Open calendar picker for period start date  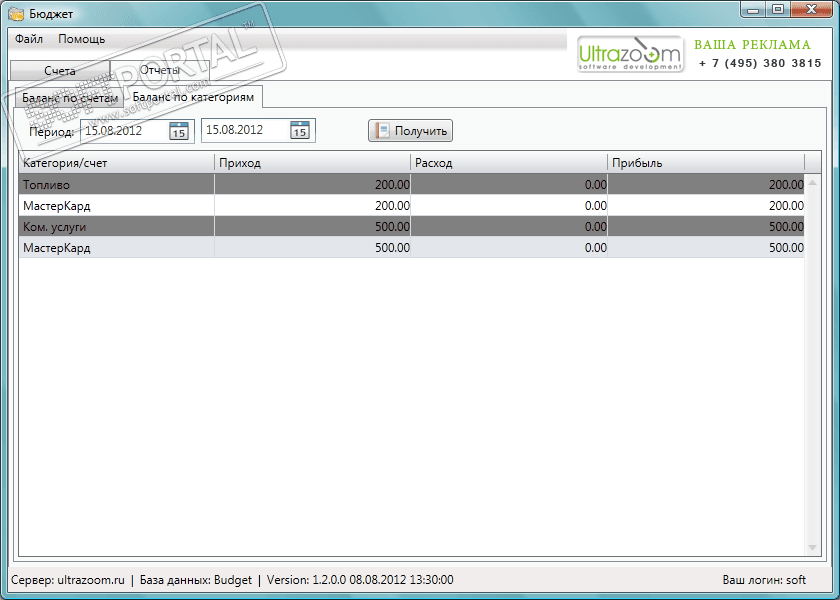(178, 131)
